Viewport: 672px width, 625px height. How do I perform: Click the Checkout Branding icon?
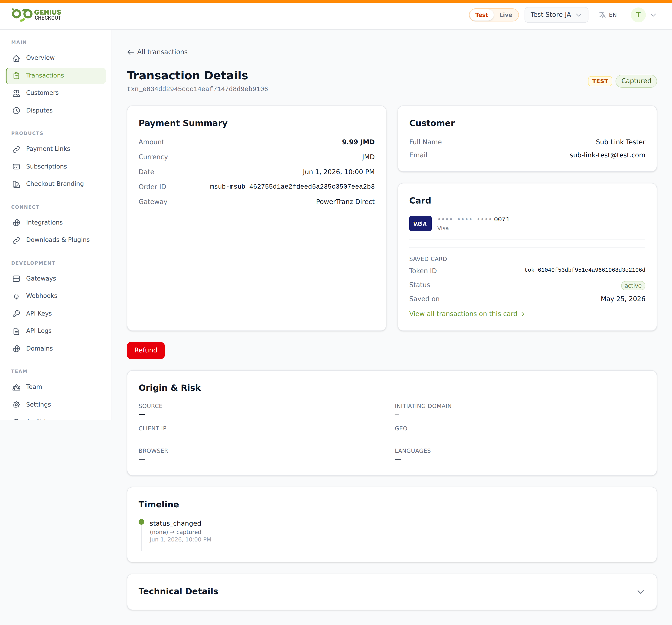(16, 184)
